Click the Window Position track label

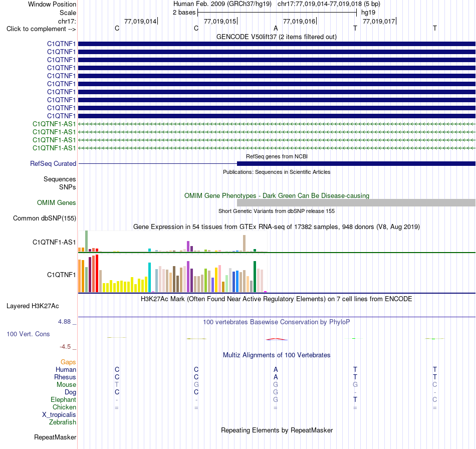pos(52,4)
